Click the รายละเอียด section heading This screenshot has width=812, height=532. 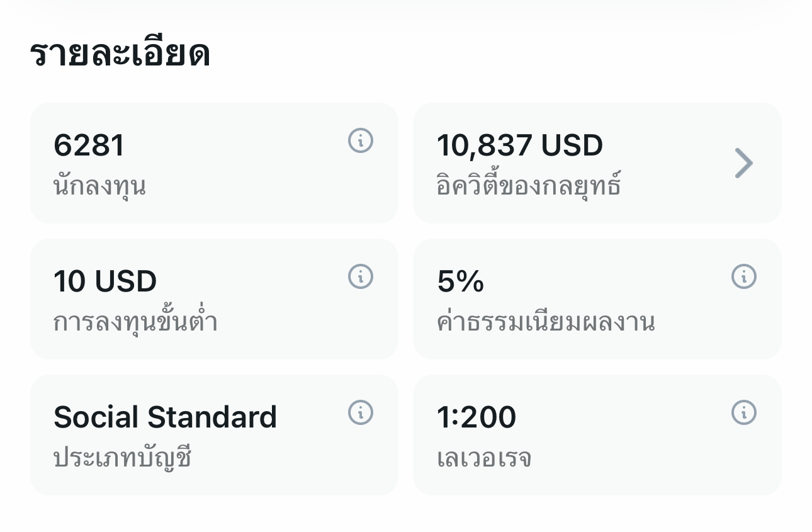[120, 54]
